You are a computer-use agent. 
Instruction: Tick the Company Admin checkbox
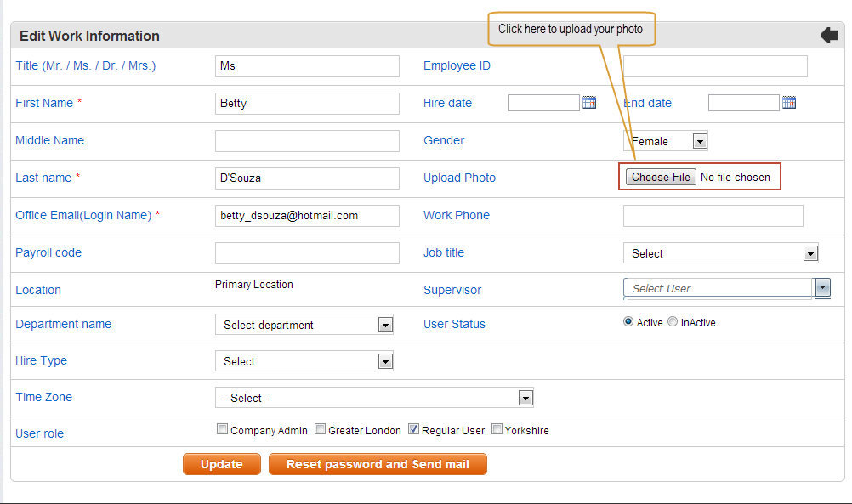[x=222, y=429]
